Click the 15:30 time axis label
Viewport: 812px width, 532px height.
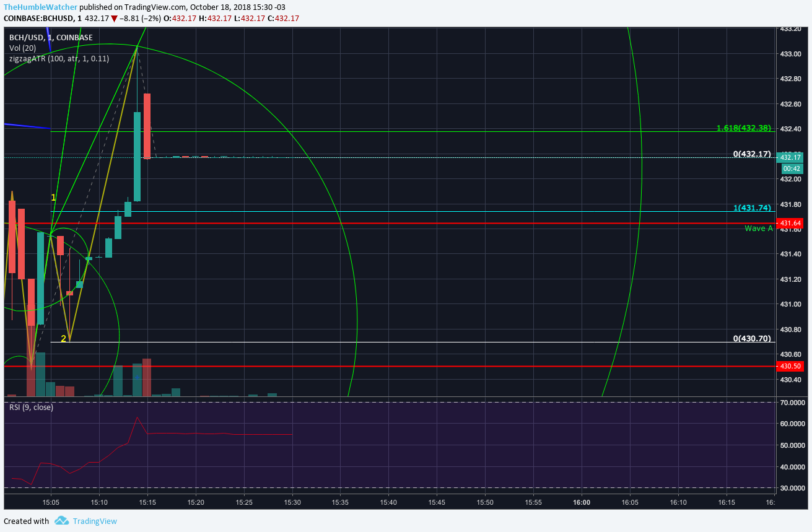[x=292, y=502]
